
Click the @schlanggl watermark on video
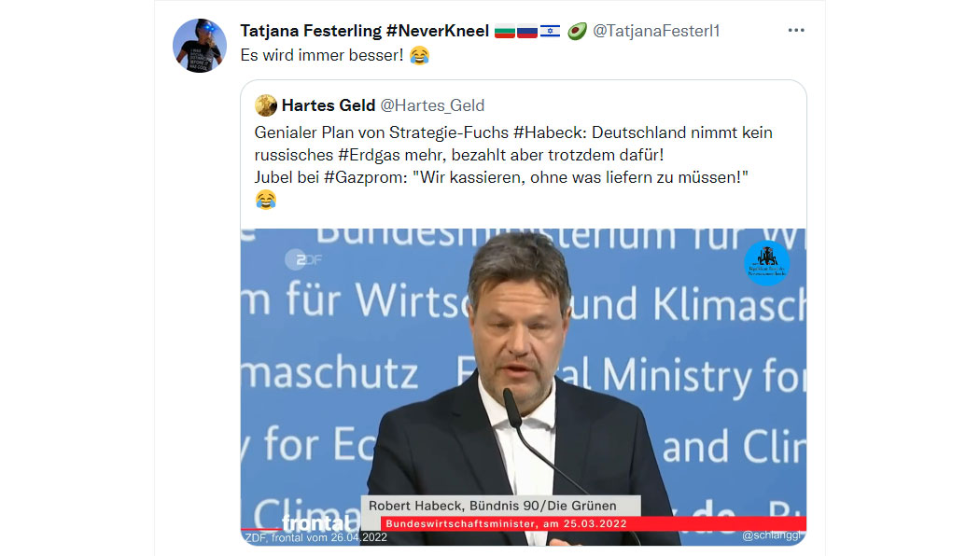[x=772, y=535]
